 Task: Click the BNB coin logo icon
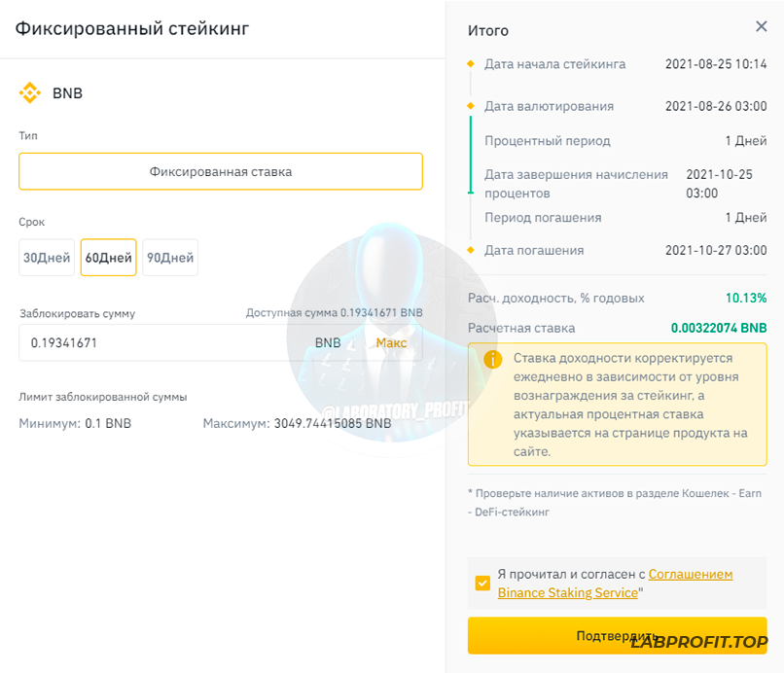tap(30, 93)
